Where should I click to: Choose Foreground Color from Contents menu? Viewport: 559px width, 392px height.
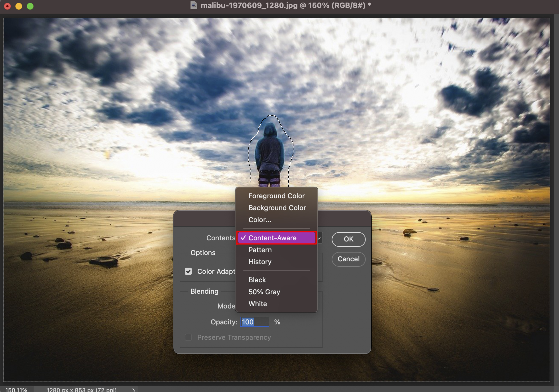pos(276,196)
